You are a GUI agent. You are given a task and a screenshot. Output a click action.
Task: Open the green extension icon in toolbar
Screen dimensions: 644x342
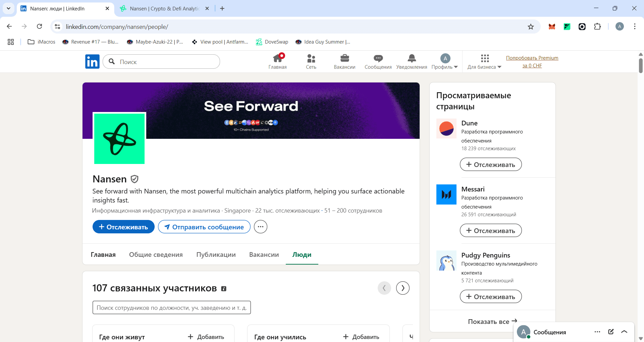[x=567, y=26]
